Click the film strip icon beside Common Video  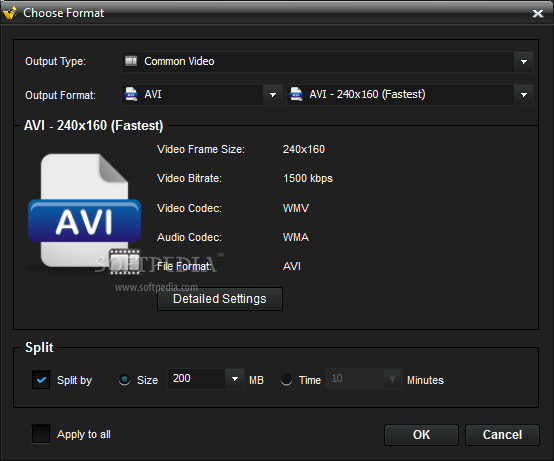tap(131, 61)
